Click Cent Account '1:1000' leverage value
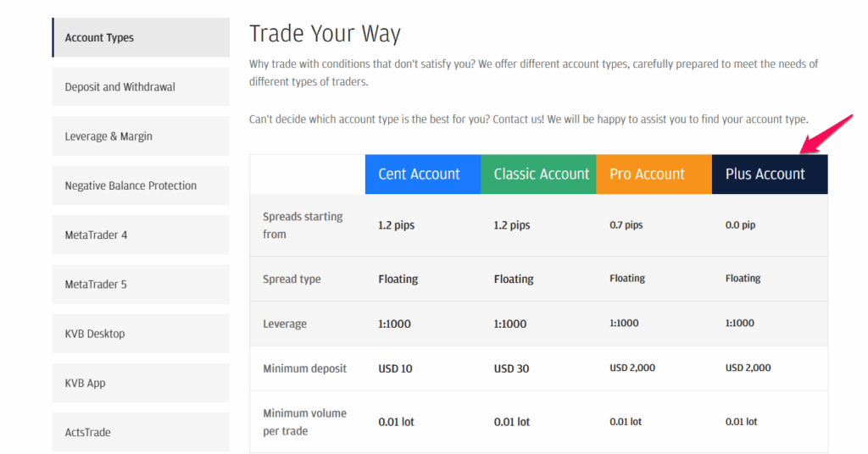 [395, 324]
